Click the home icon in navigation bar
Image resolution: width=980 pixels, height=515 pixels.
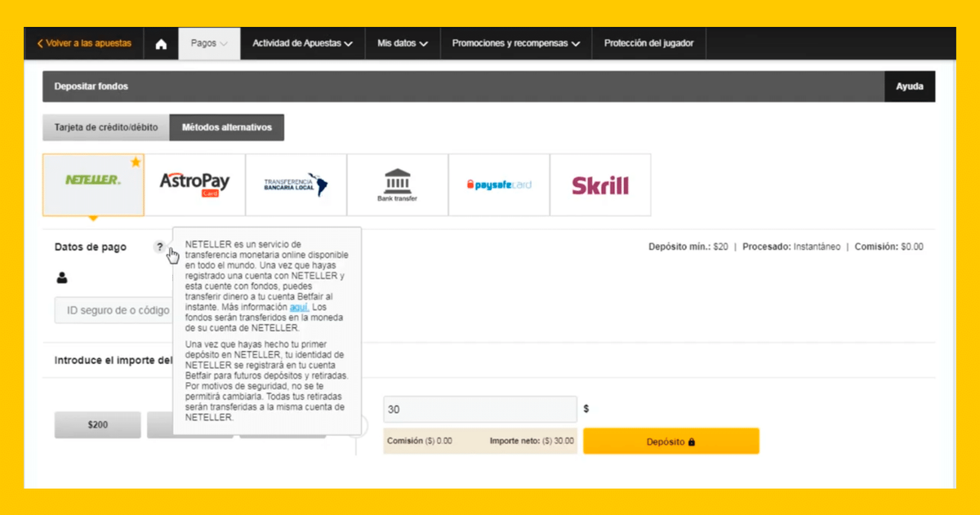coord(161,44)
